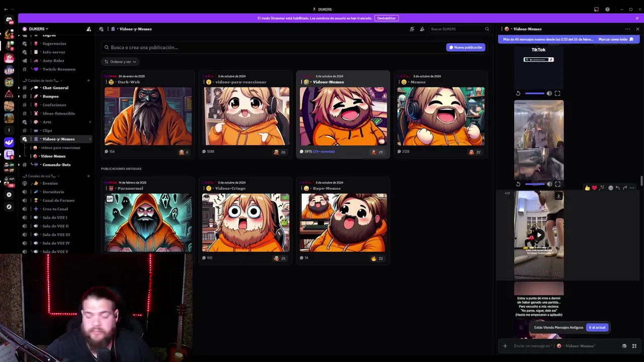The width and height of the screenshot is (644, 362).
Task: Open the Paranormal forum post
Action: [148, 221]
